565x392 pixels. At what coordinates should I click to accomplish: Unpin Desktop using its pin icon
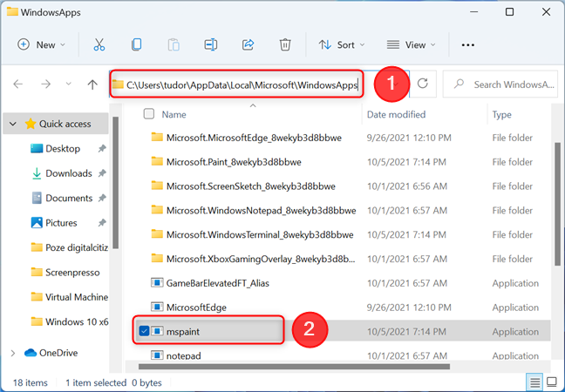pos(102,149)
